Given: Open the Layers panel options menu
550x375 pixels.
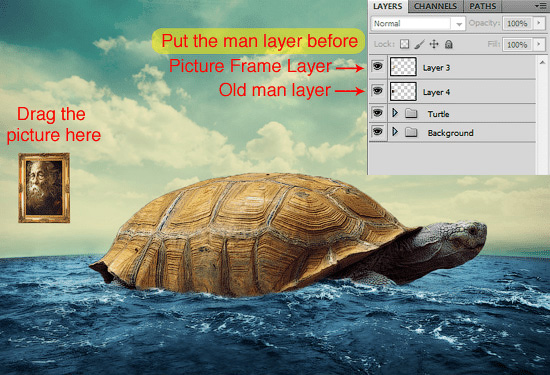Looking at the screenshot, I should point(542,6).
